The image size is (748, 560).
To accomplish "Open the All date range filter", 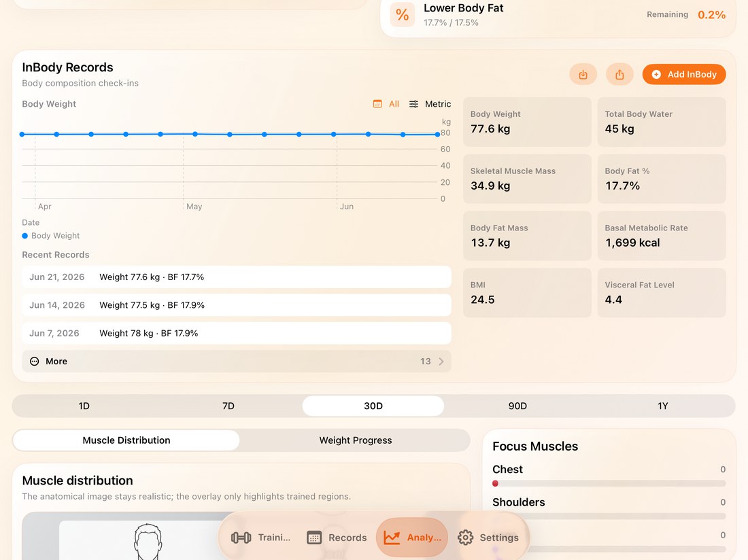I will pyautogui.click(x=386, y=104).
